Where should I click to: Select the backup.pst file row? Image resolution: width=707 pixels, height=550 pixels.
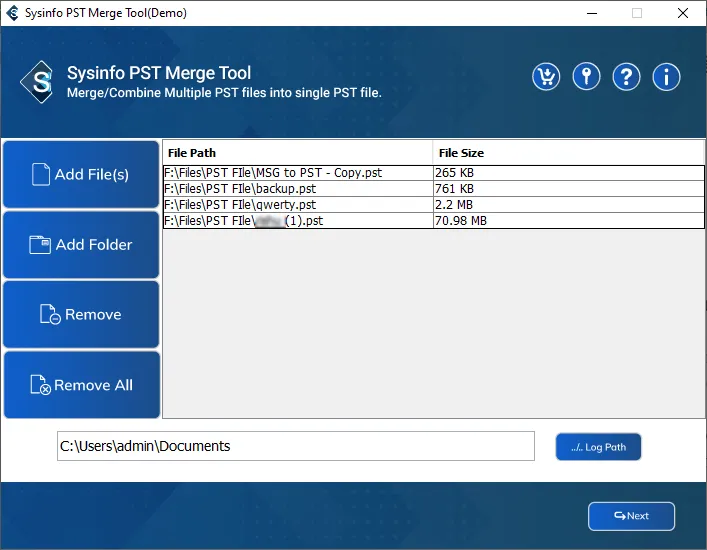[298, 189]
